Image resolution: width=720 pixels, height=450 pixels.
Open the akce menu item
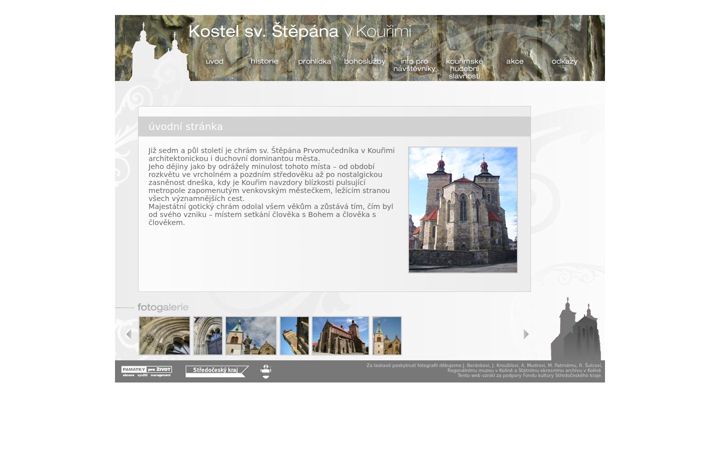514,61
